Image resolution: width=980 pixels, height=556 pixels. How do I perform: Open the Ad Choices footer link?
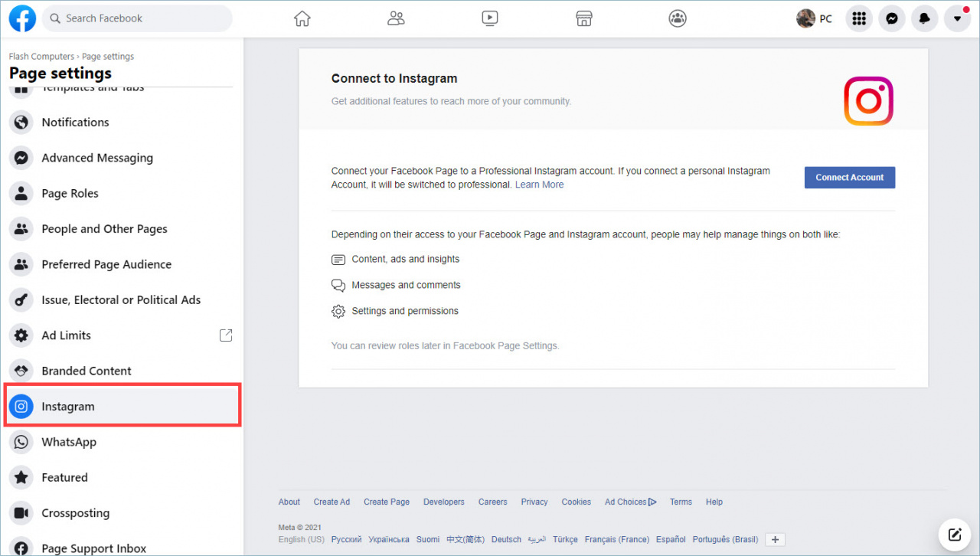631,502
